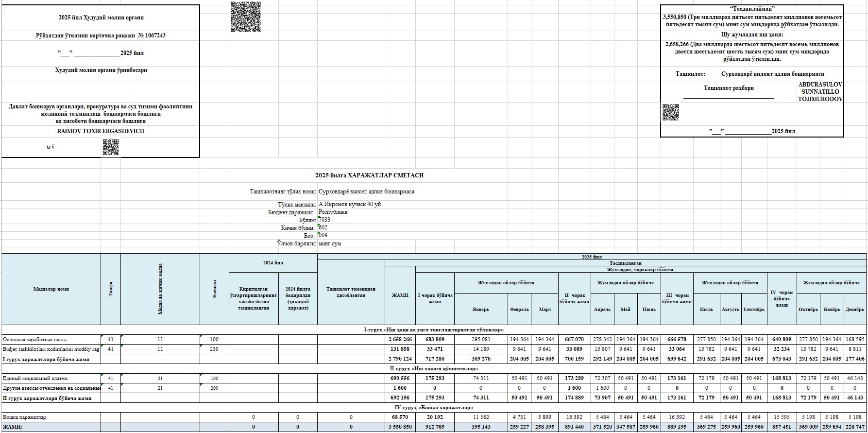Select the "Июнь" month header
868x433 pixels.
[649, 310]
